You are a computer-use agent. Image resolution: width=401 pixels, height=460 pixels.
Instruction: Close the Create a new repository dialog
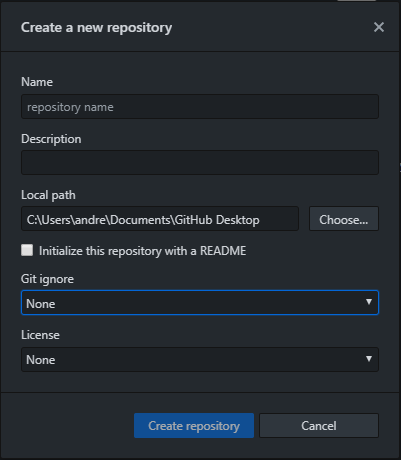pos(379,27)
